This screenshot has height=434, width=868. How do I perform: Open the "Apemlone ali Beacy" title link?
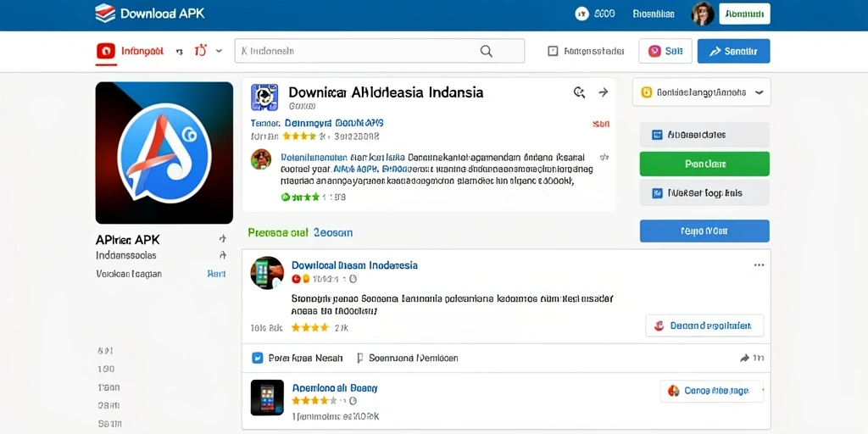(334, 387)
